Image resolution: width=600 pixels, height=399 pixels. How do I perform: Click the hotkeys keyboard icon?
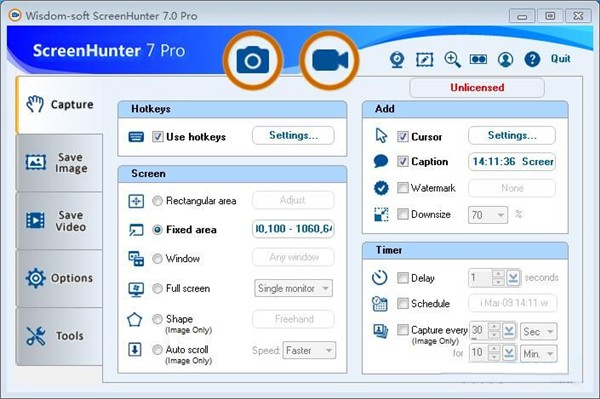[136, 137]
